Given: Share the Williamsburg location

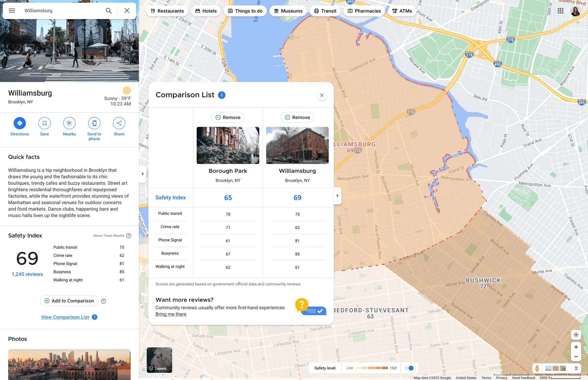Looking at the screenshot, I should (x=119, y=127).
